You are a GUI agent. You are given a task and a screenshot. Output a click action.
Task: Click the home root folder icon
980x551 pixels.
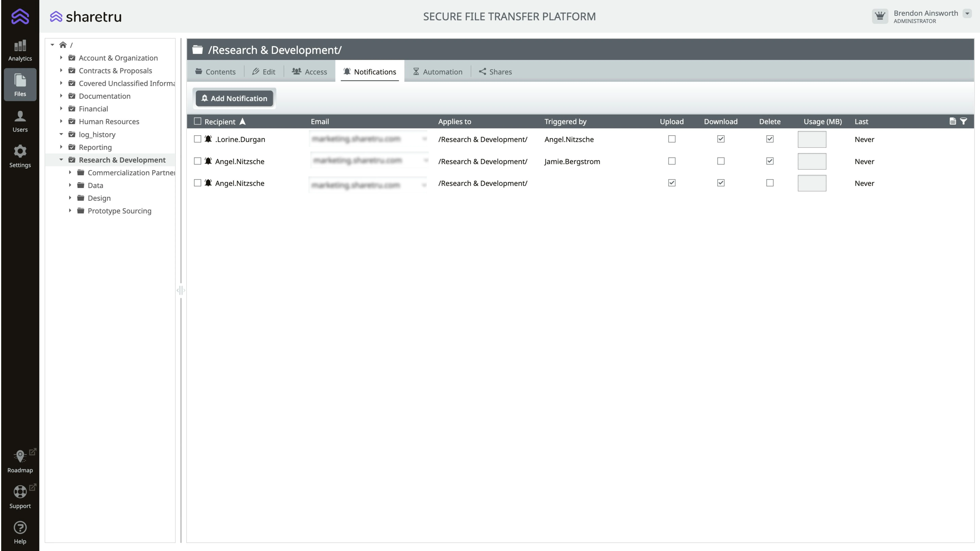point(63,45)
